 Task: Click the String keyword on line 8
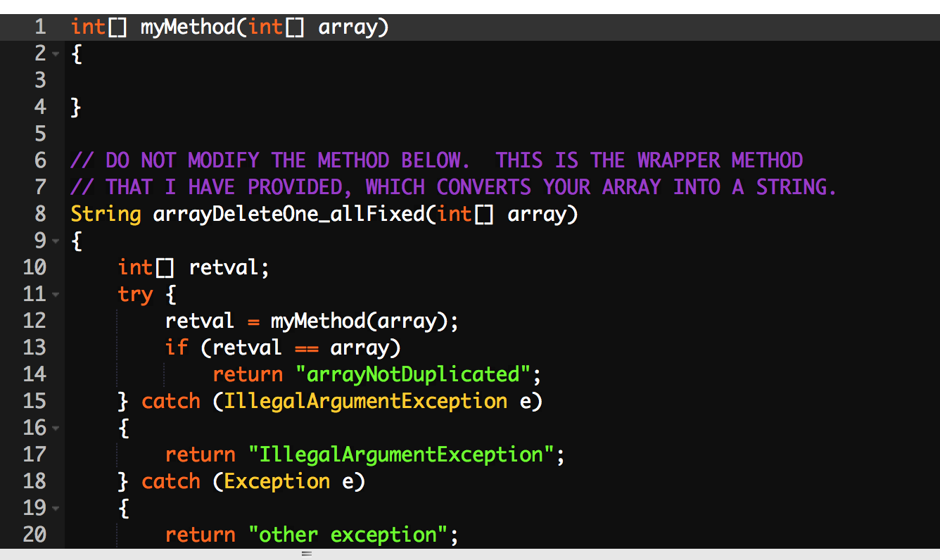tap(104, 214)
